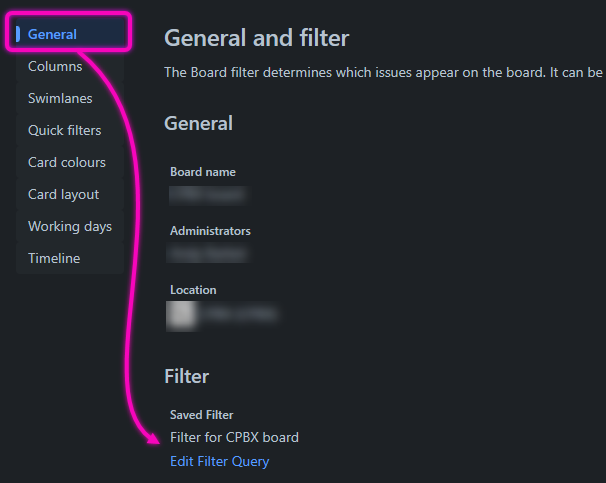This screenshot has height=483, width=606.
Task: Click the 'General and filter' page heading
Action: pyautogui.click(x=256, y=39)
